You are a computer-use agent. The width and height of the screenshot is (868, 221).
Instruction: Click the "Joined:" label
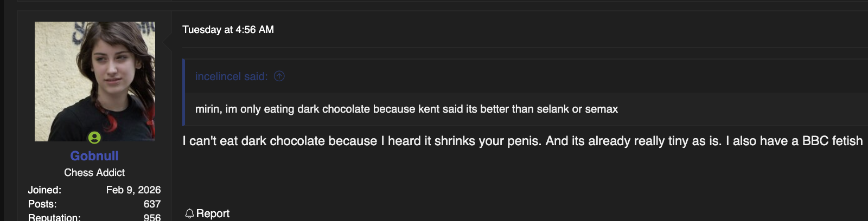coord(44,190)
